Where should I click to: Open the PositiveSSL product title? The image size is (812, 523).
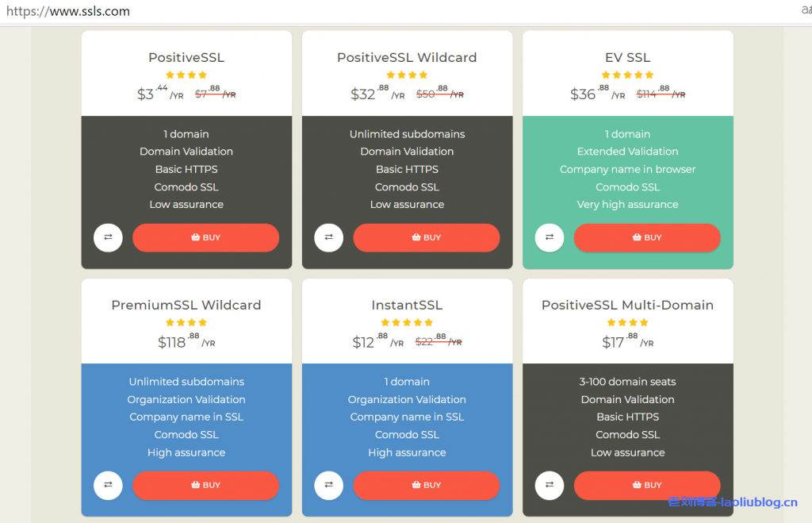tap(186, 57)
